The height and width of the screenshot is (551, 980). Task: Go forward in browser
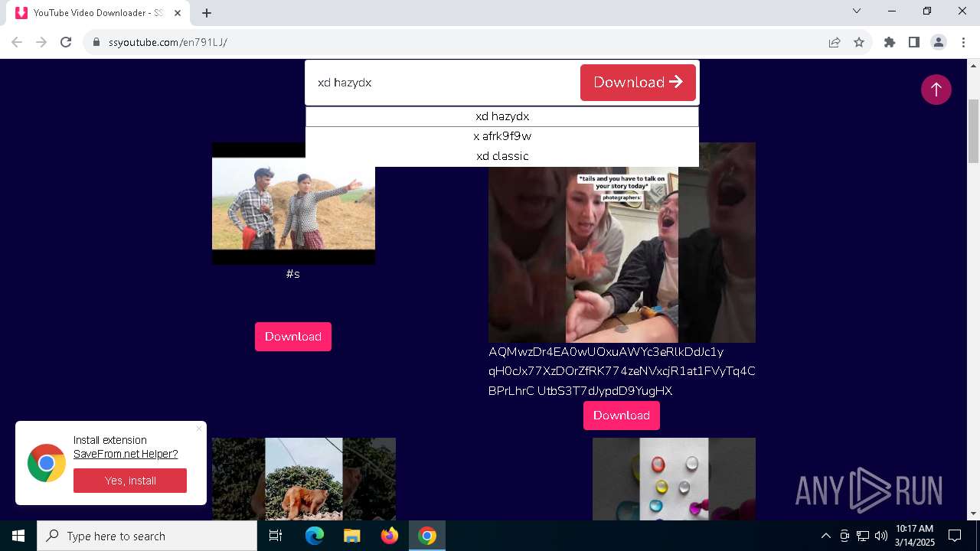pyautogui.click(x=41, y=42)
